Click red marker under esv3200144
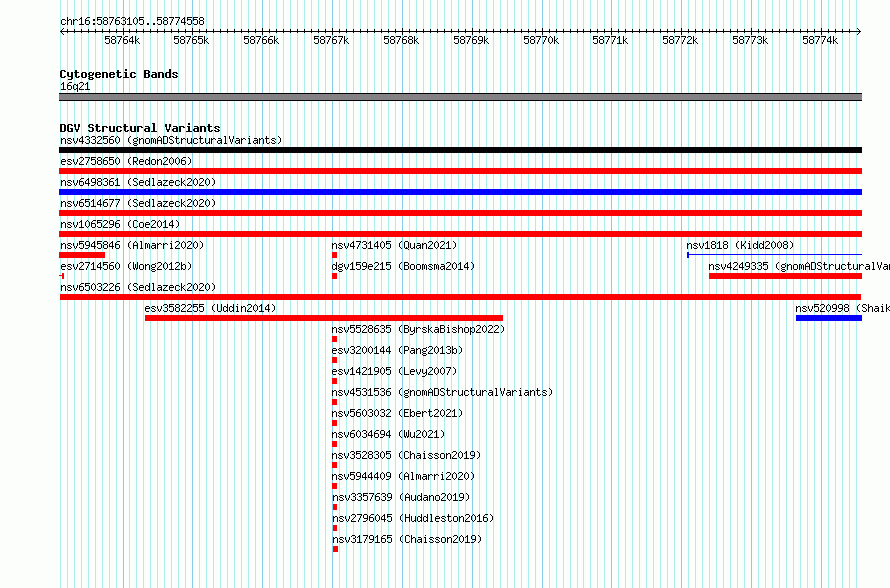890x588 pixels. [334, 360]
